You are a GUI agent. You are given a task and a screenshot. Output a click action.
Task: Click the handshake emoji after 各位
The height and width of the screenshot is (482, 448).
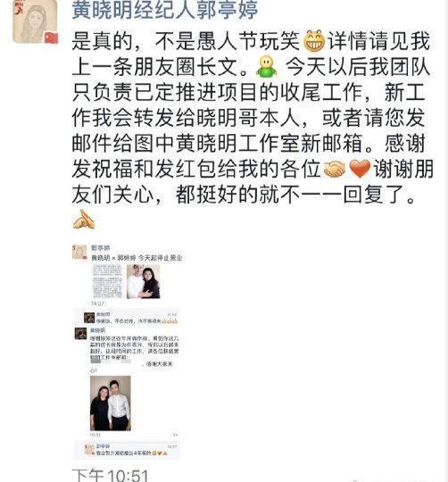tap(335, 170)
